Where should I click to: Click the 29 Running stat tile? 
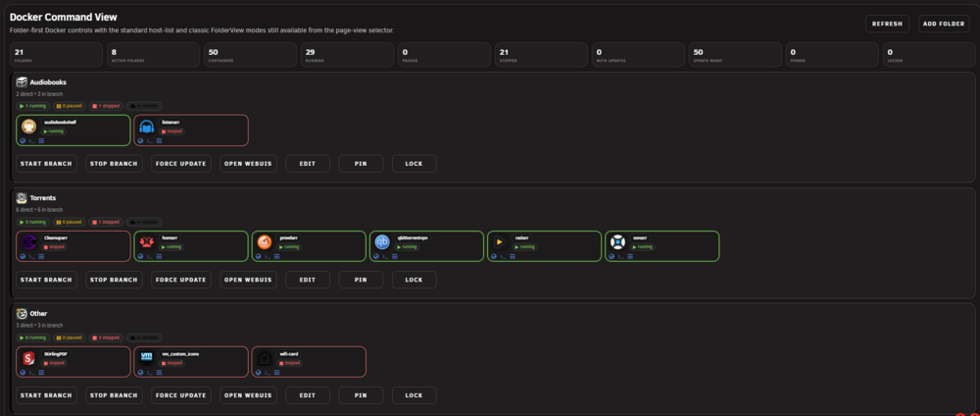[347, 55]
